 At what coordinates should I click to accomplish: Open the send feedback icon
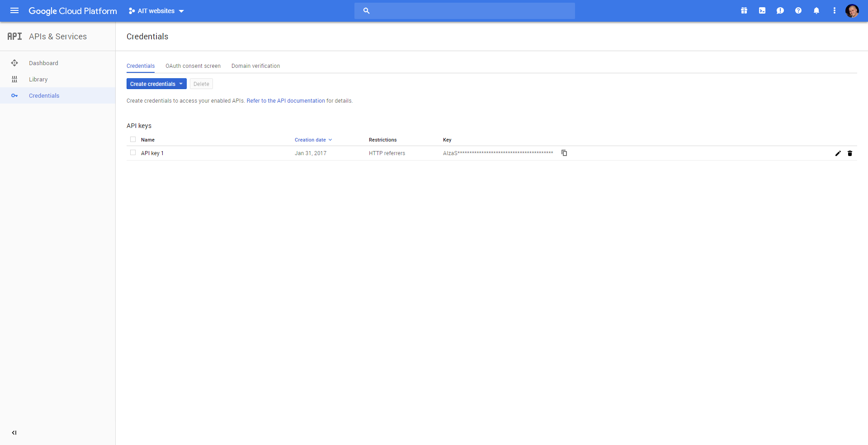[780, 11]
